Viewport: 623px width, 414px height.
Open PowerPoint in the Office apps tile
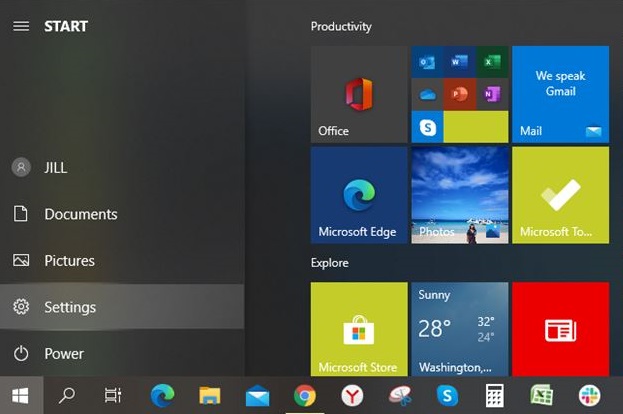coord(459,94)
